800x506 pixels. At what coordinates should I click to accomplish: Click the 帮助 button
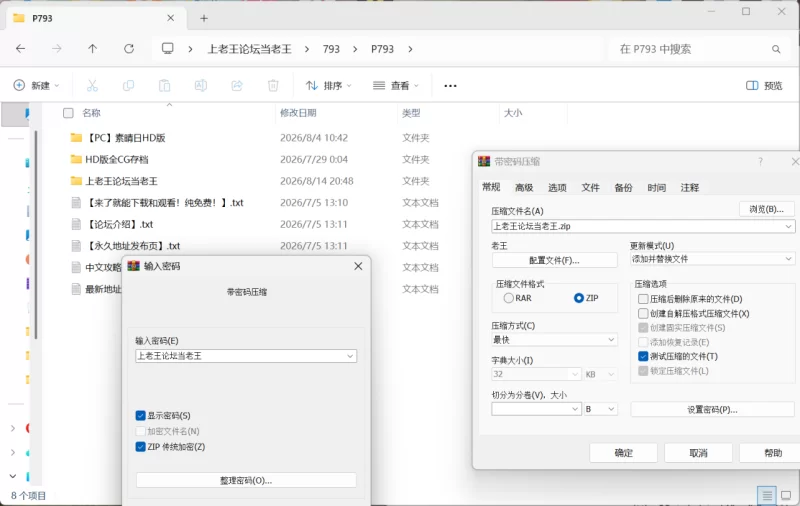772,453
